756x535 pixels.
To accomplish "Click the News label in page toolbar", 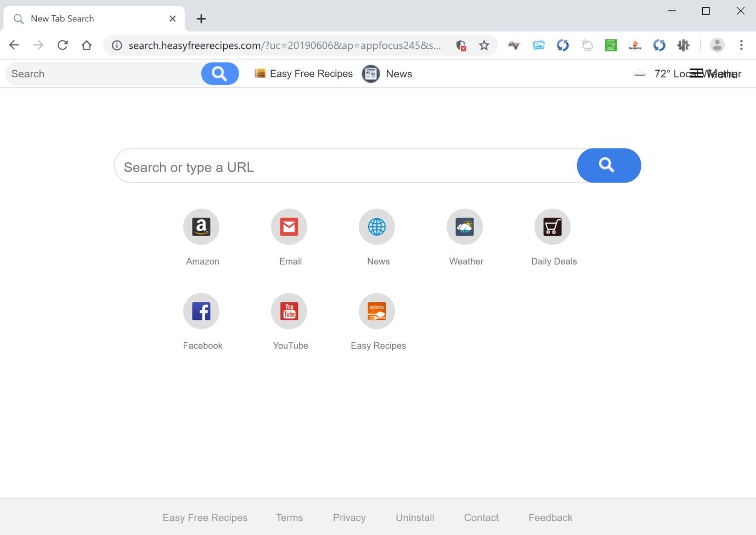I will [x=399, y=74].
